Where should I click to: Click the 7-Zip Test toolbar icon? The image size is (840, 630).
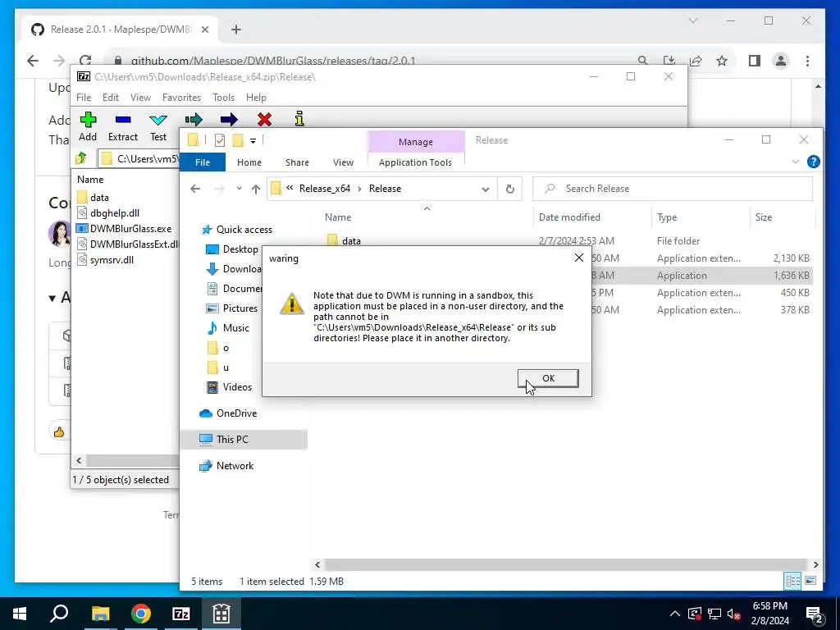tap(158, 120)
